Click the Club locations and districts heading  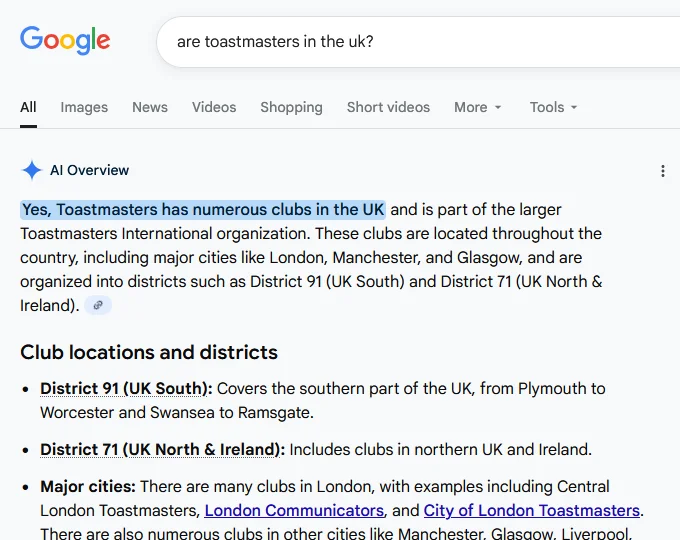pos(149,352)
